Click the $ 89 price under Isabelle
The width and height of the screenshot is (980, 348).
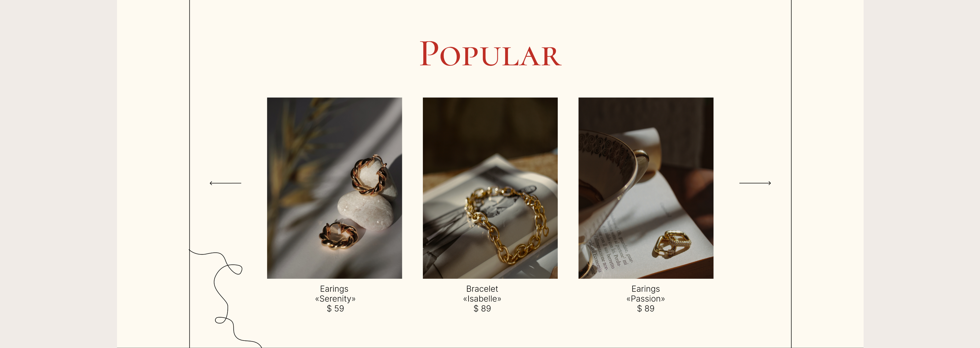482,309
